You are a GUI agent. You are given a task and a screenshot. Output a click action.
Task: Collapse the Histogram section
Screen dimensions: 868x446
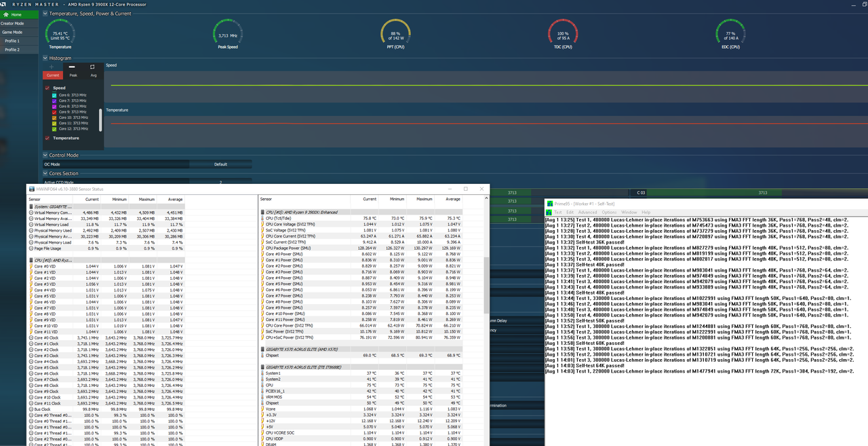(x=45, y=58)
